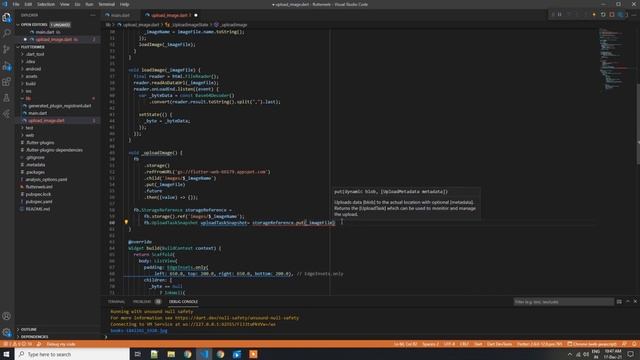The image size is (640, 360).
Task: Click Ln, Col position in status bar
Action: [x=405, y=344]
